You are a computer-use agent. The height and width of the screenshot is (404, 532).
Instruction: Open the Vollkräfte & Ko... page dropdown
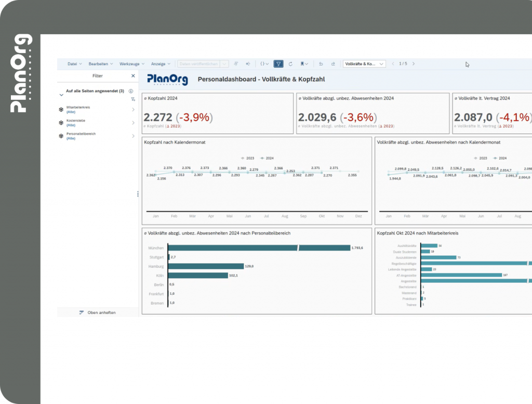pos(365,64)
